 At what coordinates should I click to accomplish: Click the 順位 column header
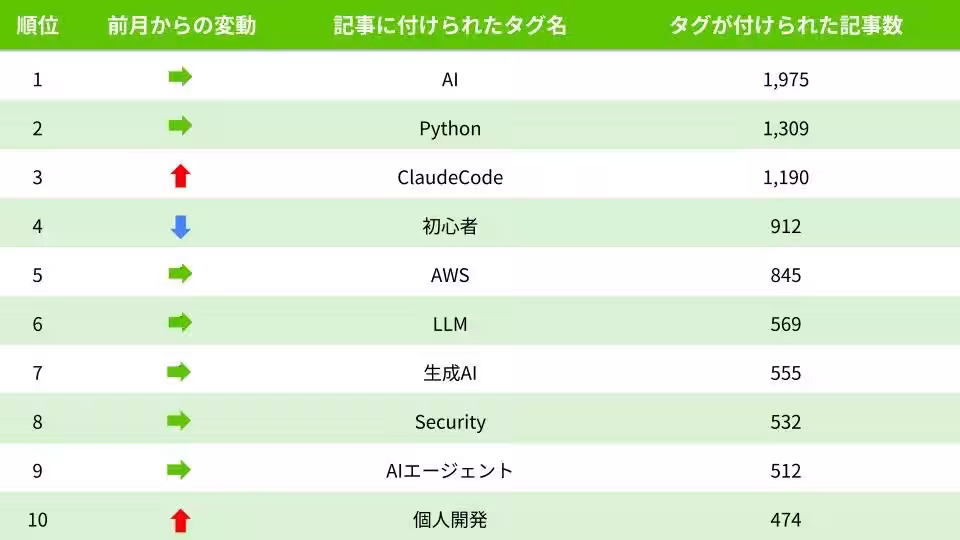click(x=38, y=26)
